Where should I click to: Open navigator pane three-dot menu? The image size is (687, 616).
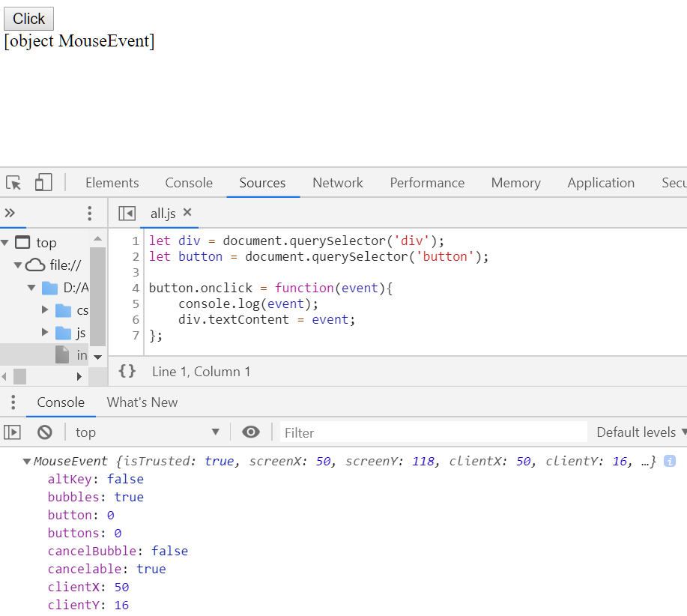coord(90,214)
